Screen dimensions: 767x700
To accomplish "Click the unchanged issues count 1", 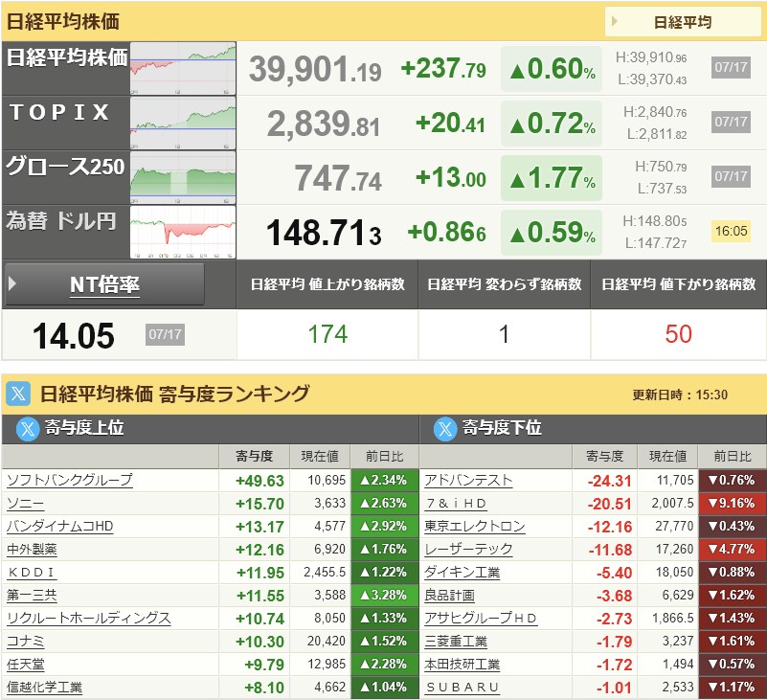I will (x=504, y=334).
